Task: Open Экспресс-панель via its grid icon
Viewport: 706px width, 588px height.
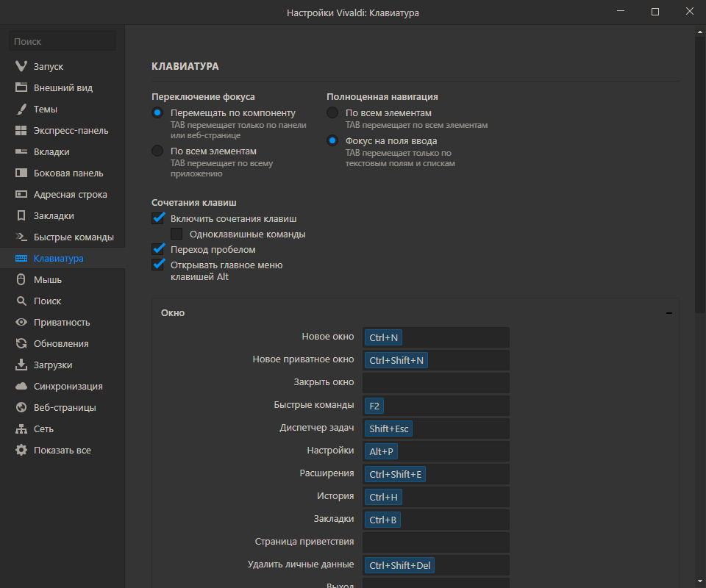Action: (21, 131)
